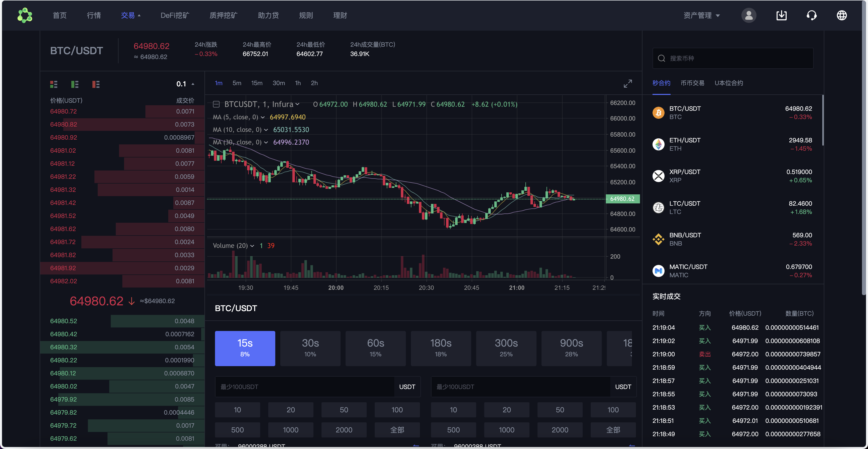
Task: Click the Bitcoin logo next to BTC/USDT
Action: coord(659,113)
